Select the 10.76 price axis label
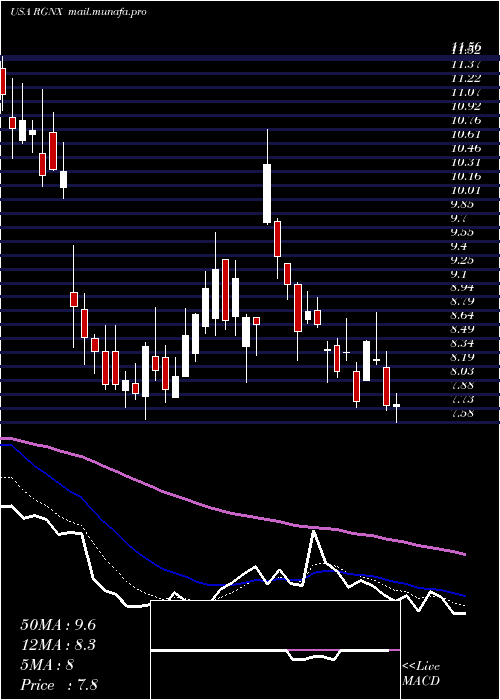Screen dimensions: 500x700 point(466,120)
